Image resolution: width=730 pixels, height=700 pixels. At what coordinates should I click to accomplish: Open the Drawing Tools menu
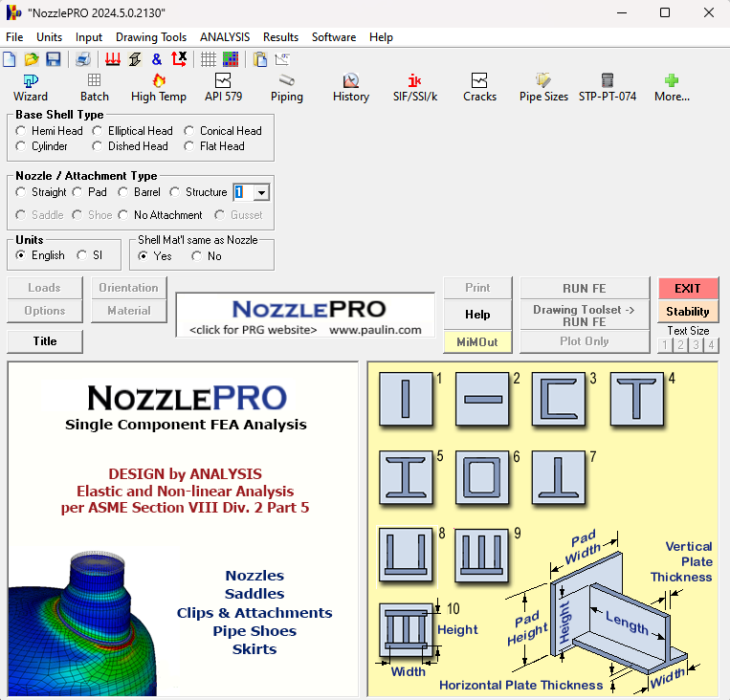[151, 37]
